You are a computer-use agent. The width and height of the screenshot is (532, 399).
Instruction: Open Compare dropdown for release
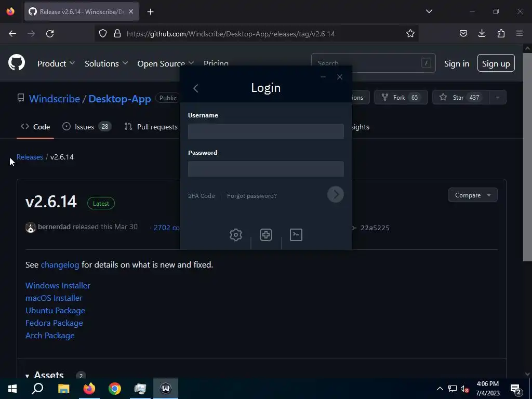[x=473, y=195]
